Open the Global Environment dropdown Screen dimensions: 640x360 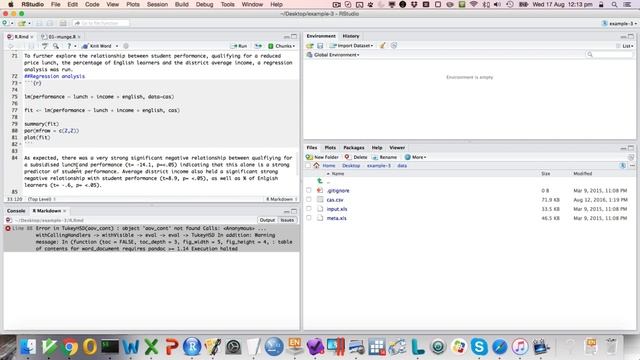[x=333, y=55]
